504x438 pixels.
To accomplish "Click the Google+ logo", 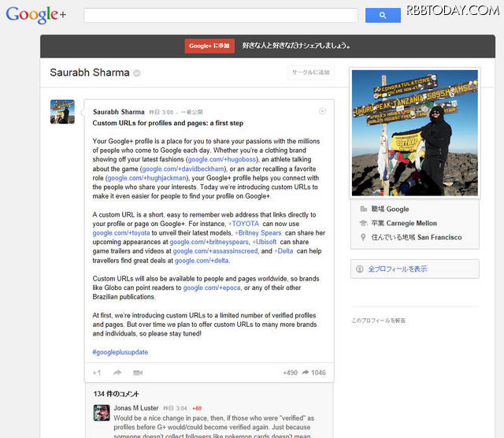I will pos(35,15).
